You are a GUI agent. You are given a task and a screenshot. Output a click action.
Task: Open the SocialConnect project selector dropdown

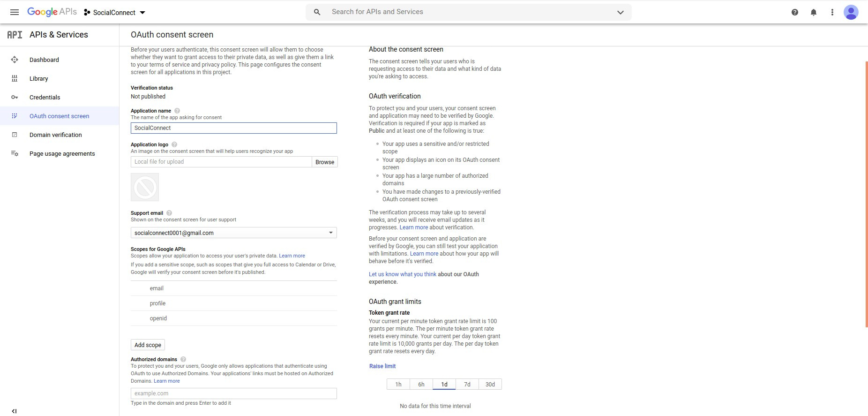(115, 13)
